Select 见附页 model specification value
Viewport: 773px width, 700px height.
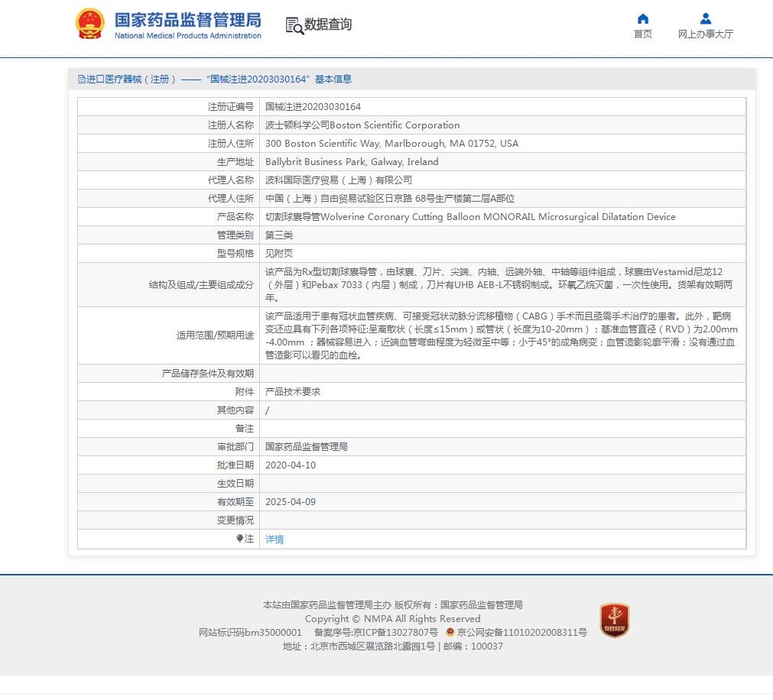click(x=279, y=253)
